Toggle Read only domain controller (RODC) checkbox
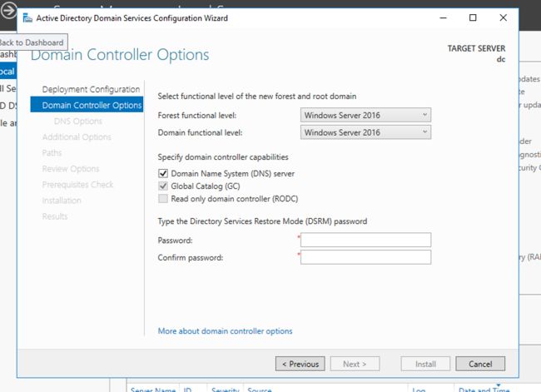The width and height of the screenshot is (541, 392). click(x=163, y=198)
